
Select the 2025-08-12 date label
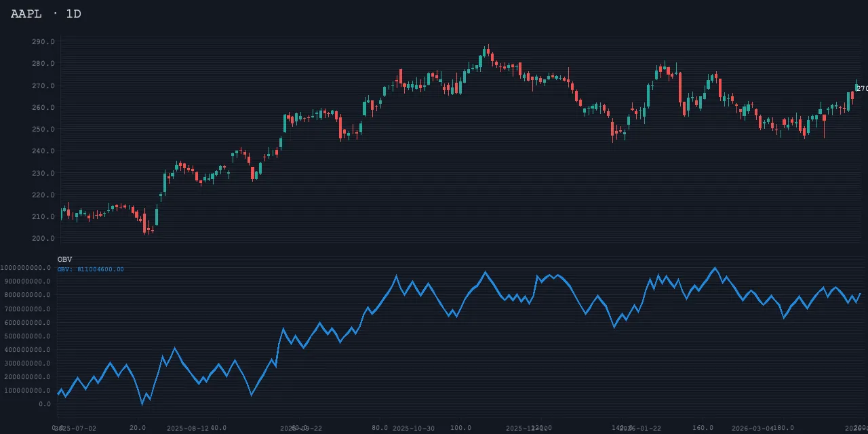point(188,429)
